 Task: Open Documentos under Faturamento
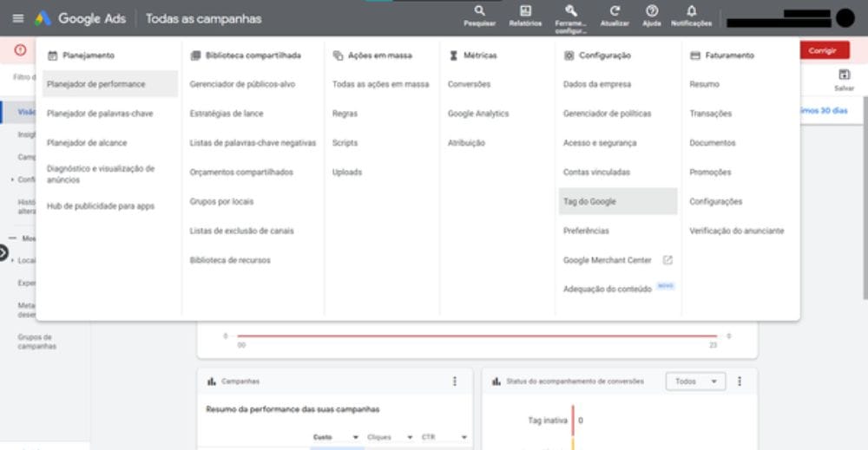click(713, 142)
